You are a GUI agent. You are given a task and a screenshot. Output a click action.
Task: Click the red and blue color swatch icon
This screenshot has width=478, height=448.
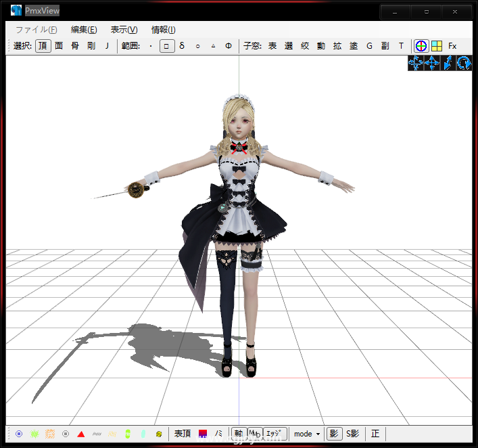point(203,434)
